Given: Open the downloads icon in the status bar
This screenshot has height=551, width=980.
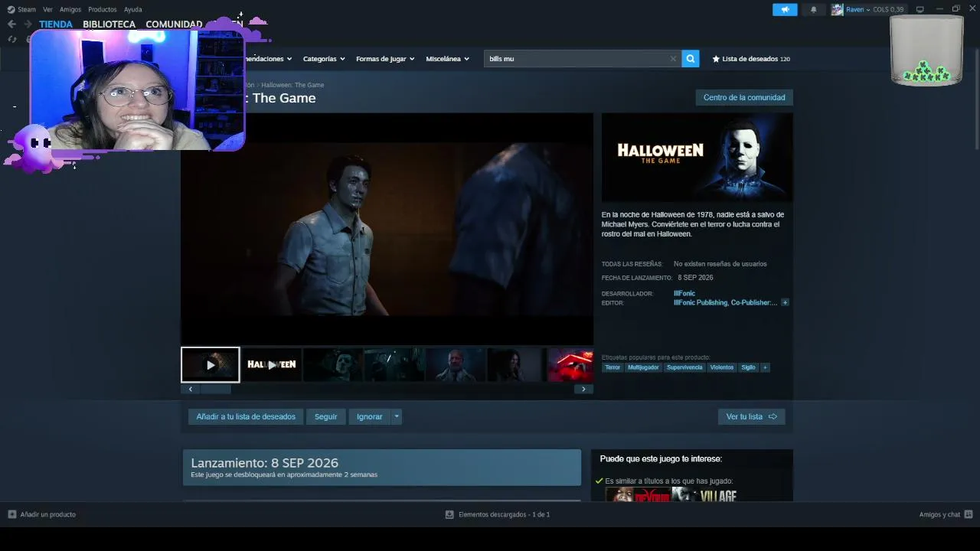Looking at the screenshot, I should point(449,514).
